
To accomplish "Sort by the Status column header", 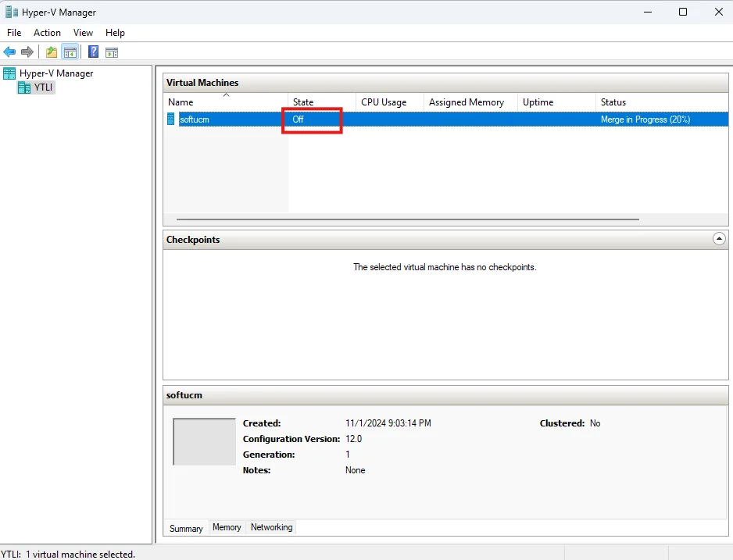I will 662,102.
